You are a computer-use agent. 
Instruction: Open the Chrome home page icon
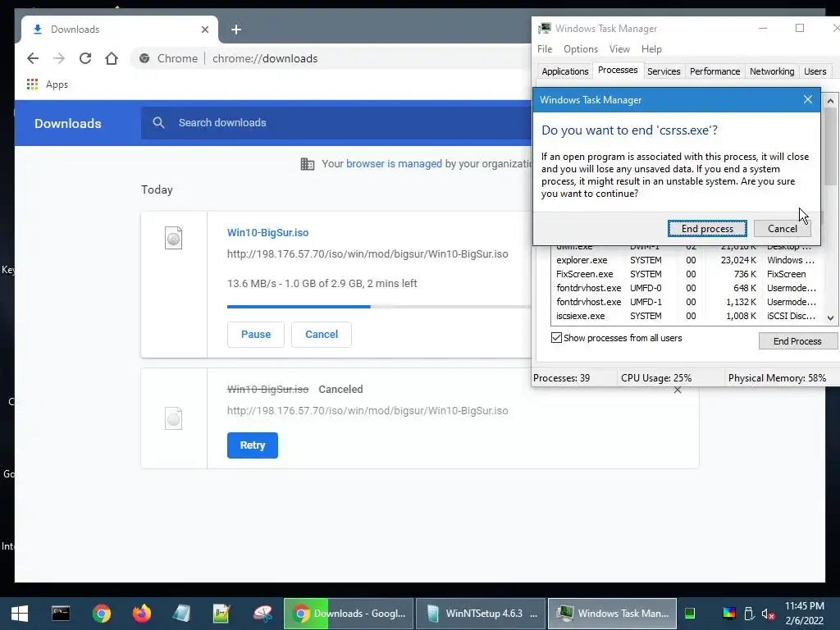coord(112,58)
